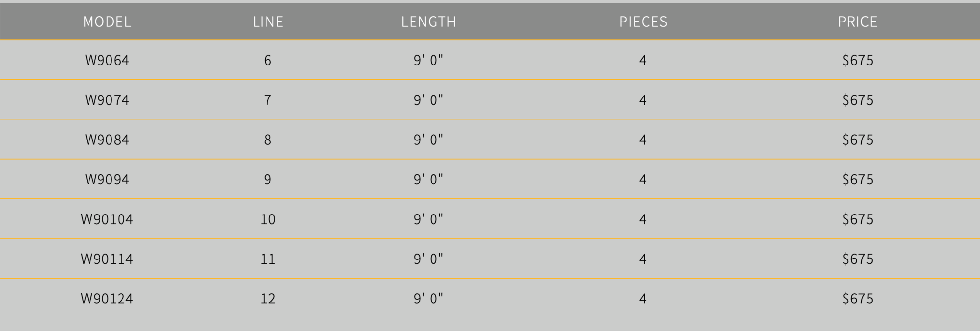
Task: Select model W9064 cell
Action: [x=107, y=60]
